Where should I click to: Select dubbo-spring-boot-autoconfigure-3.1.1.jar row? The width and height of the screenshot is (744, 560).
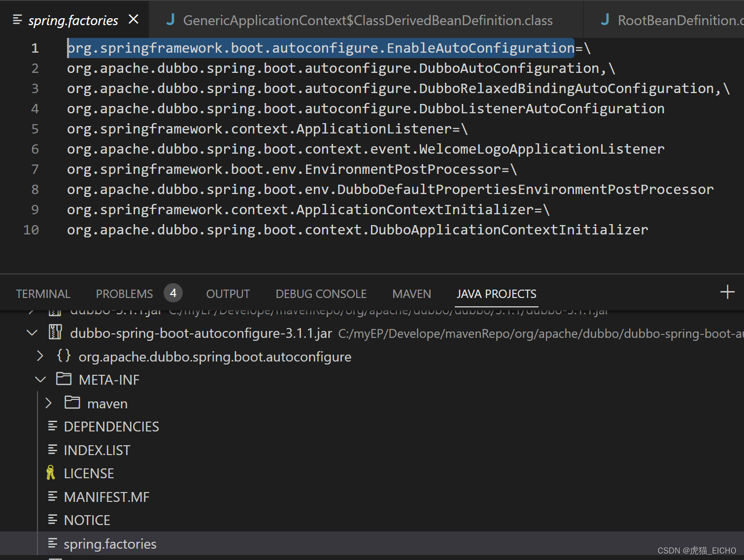pos(372,333)
